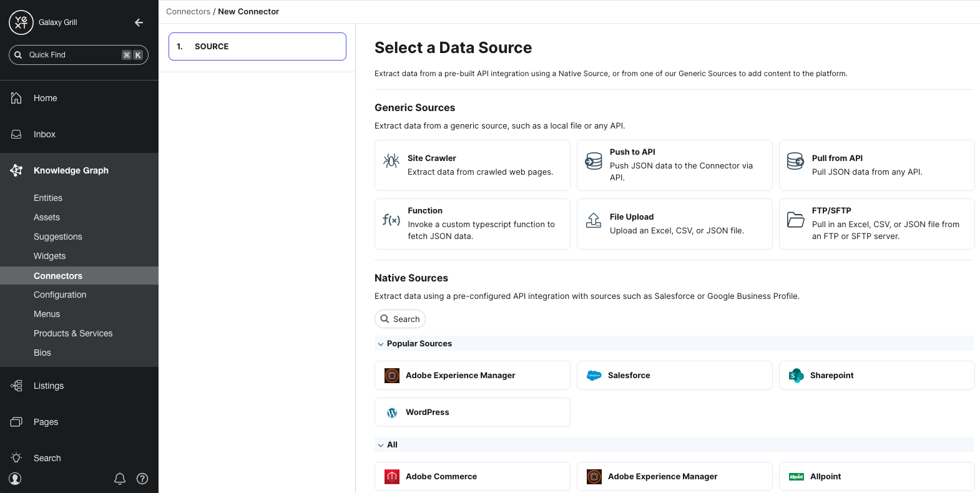The width and height of the screenshot is (980, 493).
Task: Click the Knowledge Graph icon
Action: [x=16, y=170]
